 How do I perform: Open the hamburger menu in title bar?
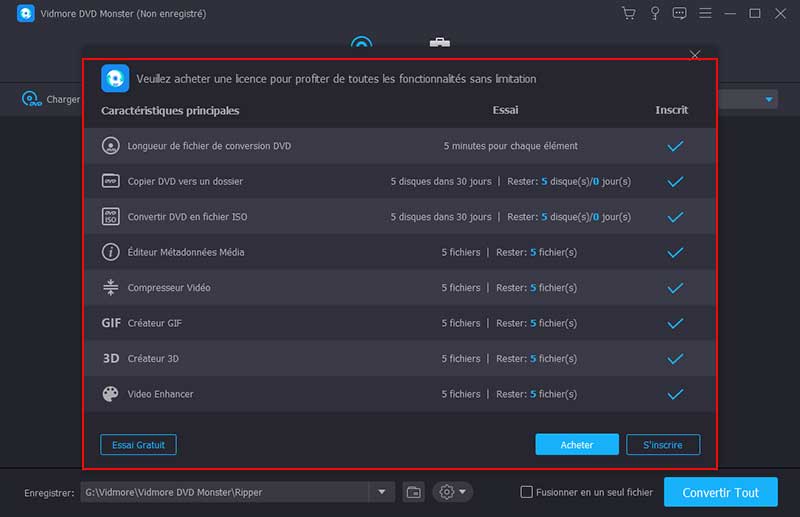(x=706, y=14)
